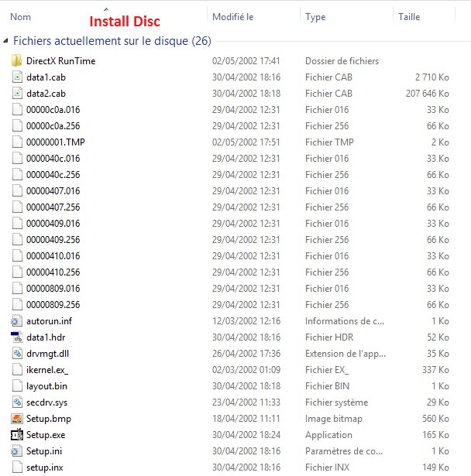Image resolution: width=471 pixels, height=476 pixels.
Task: Sort files by the Nom column
Action: pos(21,17)
